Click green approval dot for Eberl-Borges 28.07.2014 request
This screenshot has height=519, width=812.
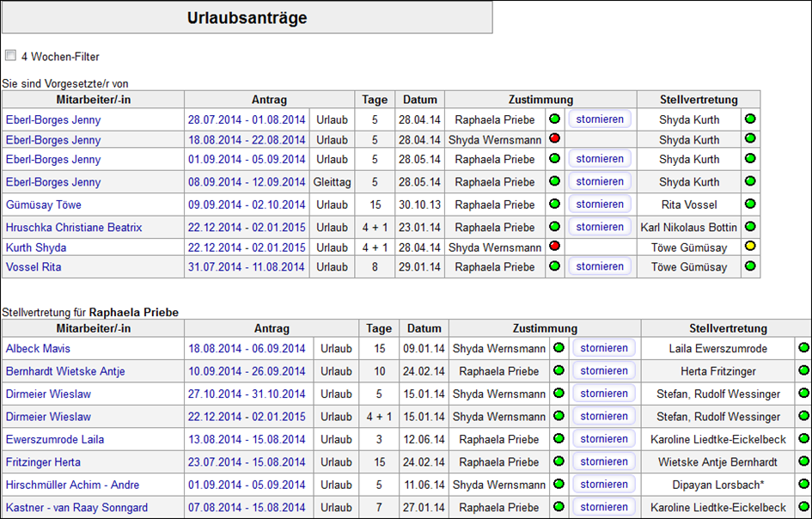coord(554,119)
